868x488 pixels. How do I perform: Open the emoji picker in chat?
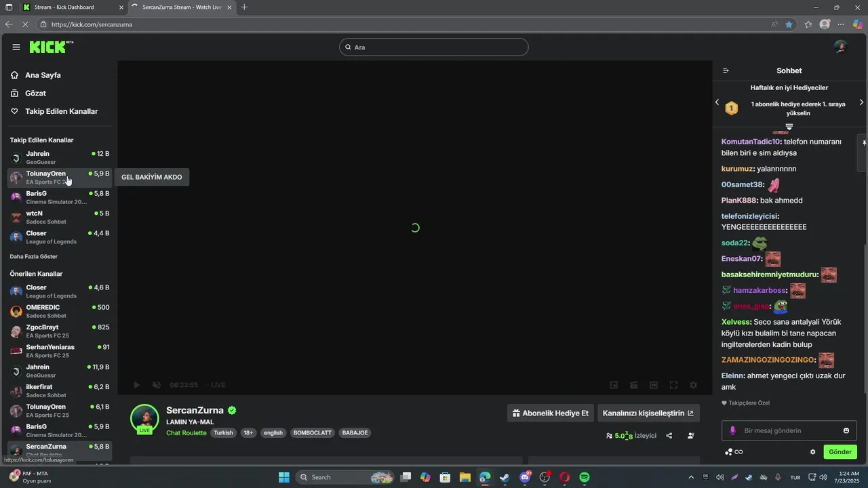pos(846,430)
